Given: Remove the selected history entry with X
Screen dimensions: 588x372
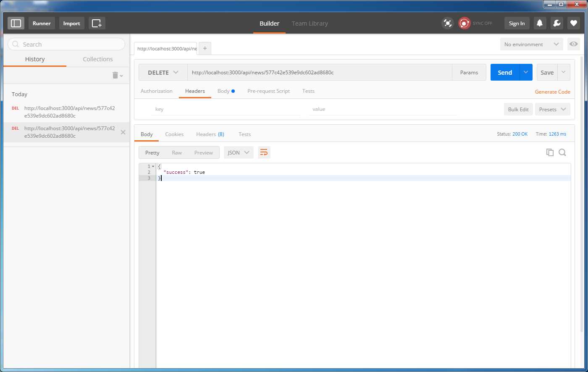Looking at the screenshot, I should tap(123, 132).
